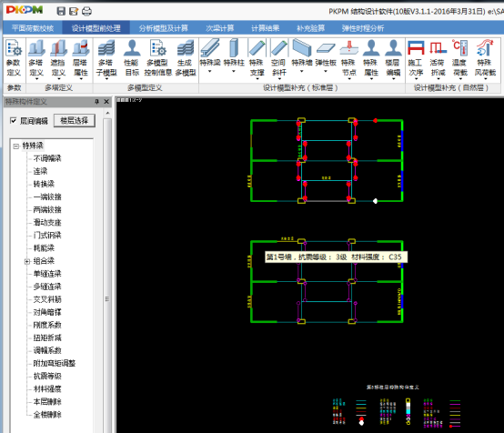The height and width of the screenshot is (433, 504).
Task: Select the 特殊梁 special beam tool
Action: pos(210,56)
